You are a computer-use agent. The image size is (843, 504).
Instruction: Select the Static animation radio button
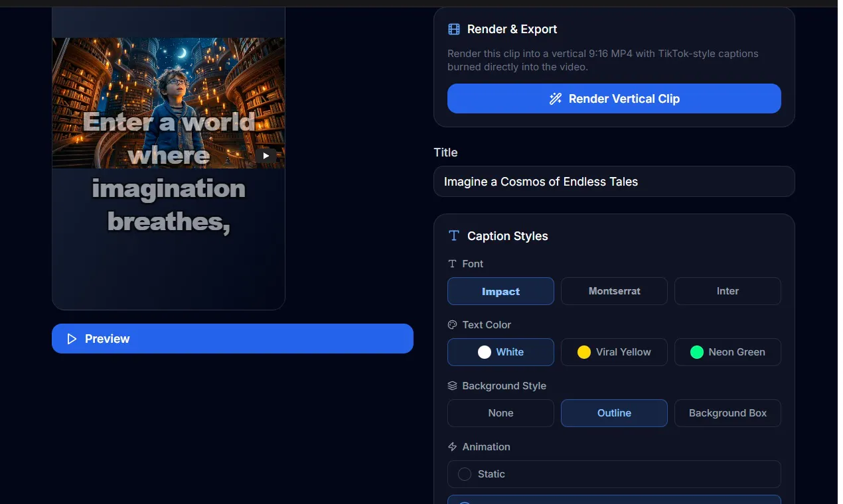click(465, 474)
